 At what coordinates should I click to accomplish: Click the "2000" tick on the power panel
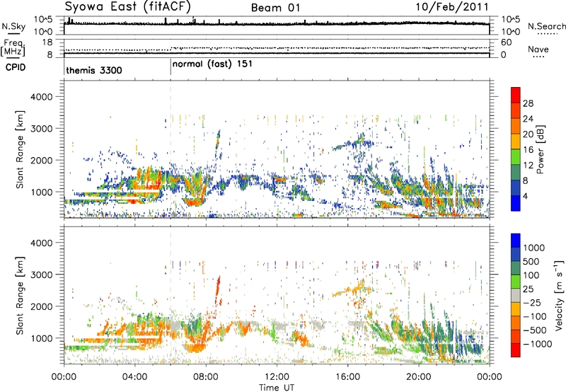pos(41,160)
